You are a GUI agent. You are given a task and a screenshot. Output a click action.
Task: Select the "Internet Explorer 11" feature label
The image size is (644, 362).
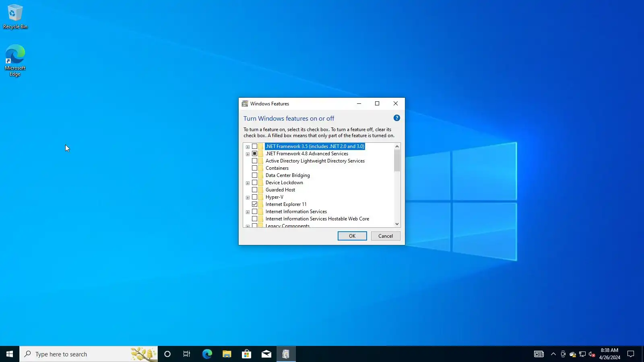tap(286, 204)
